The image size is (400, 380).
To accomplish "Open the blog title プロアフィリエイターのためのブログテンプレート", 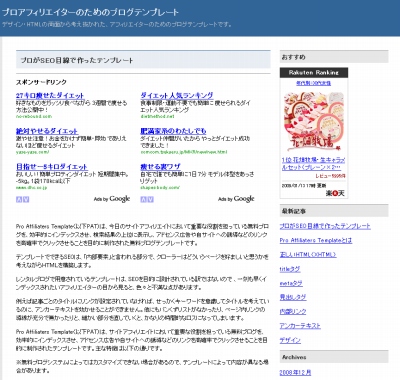I will pyautogui.click(x=90, y=13).
